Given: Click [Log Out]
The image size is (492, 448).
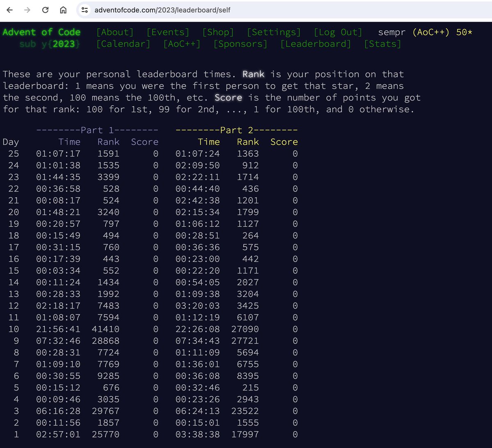Looking at the screenshot, I should click(338, 32).
